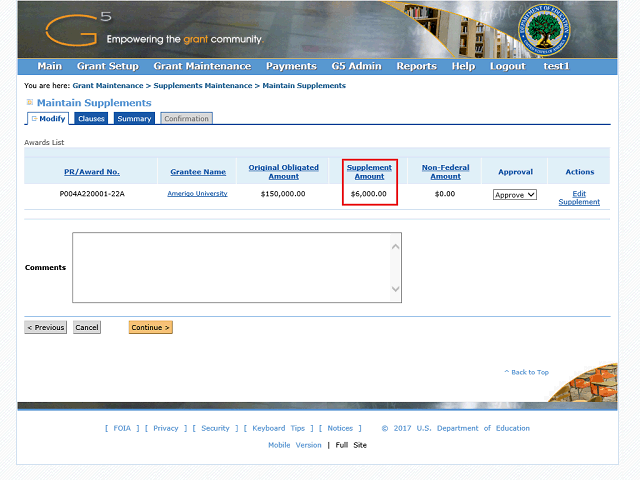Open the Payments menu
This screenshot has height=480, width=640.
[x=291, y=66]
